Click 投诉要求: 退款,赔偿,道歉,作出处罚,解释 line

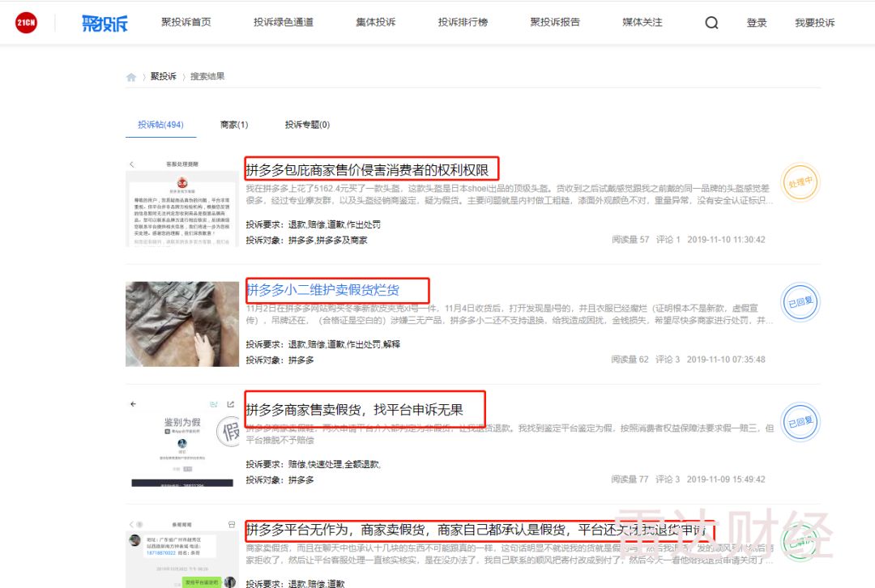[323, 344]
